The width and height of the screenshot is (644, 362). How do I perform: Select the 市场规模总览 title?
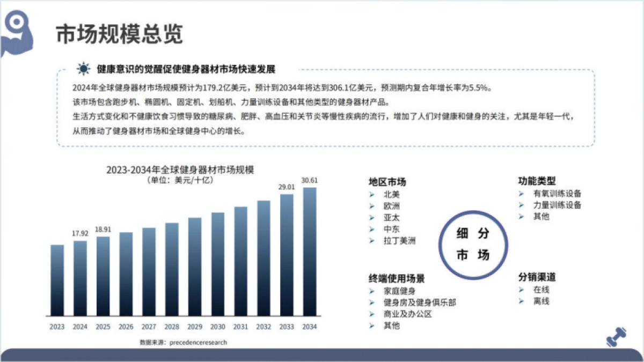click(119, 33)
